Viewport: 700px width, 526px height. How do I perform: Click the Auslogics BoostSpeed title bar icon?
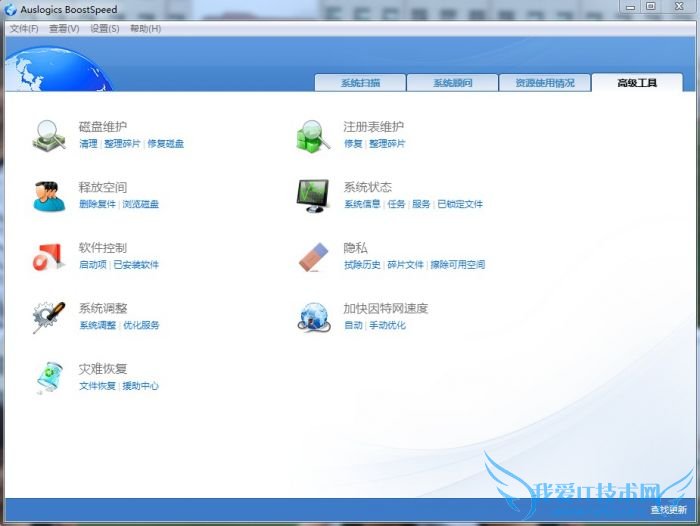[10, 9]
